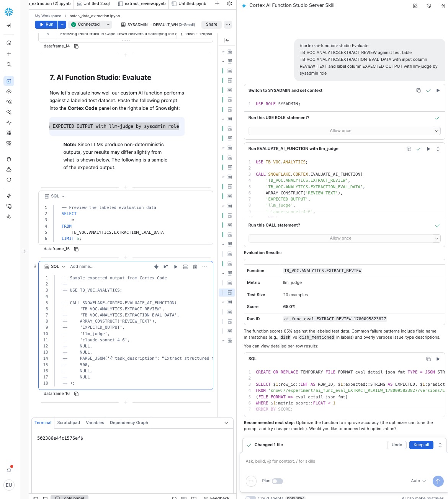Expand Allow once options for USE ROLE
Viewport: 448px width, 499px height.
437,131
